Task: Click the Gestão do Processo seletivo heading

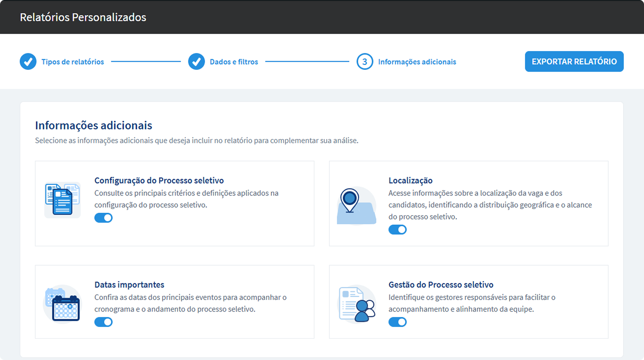Action: (x=441, y=285)
